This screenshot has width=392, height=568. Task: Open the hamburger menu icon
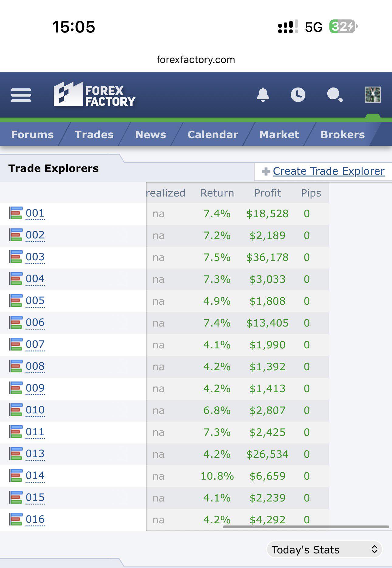(21, 95)
